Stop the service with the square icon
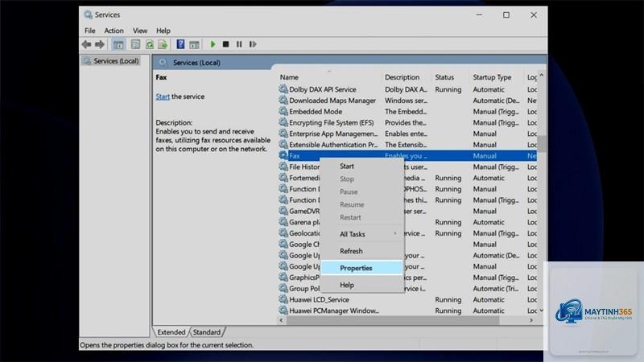The width and height of the screenshot is (644, 362). (225, 44)
